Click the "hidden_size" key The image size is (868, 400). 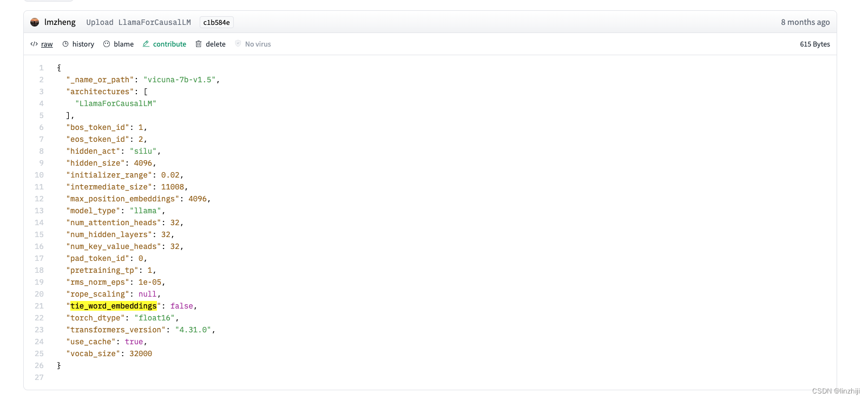click(x=96, y=163)
